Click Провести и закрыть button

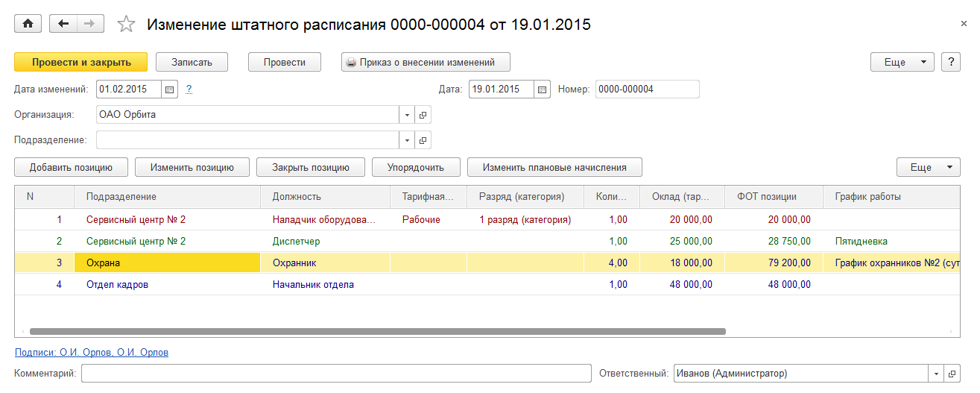click(x=80, y=62)
